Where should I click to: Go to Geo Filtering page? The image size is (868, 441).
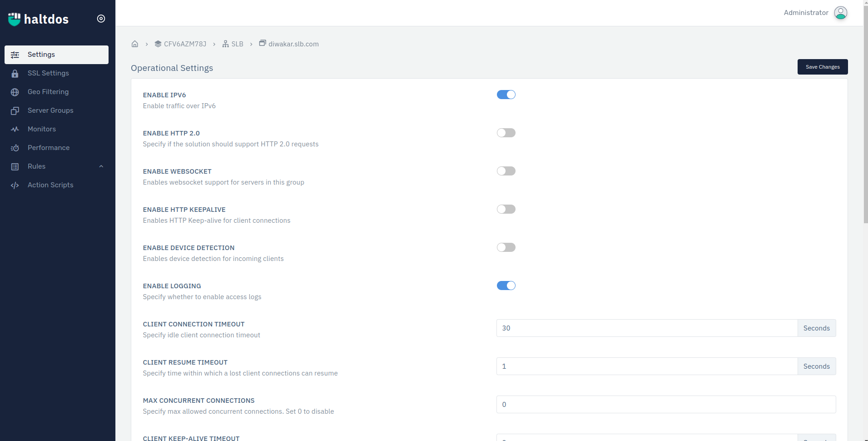[56, 92]
